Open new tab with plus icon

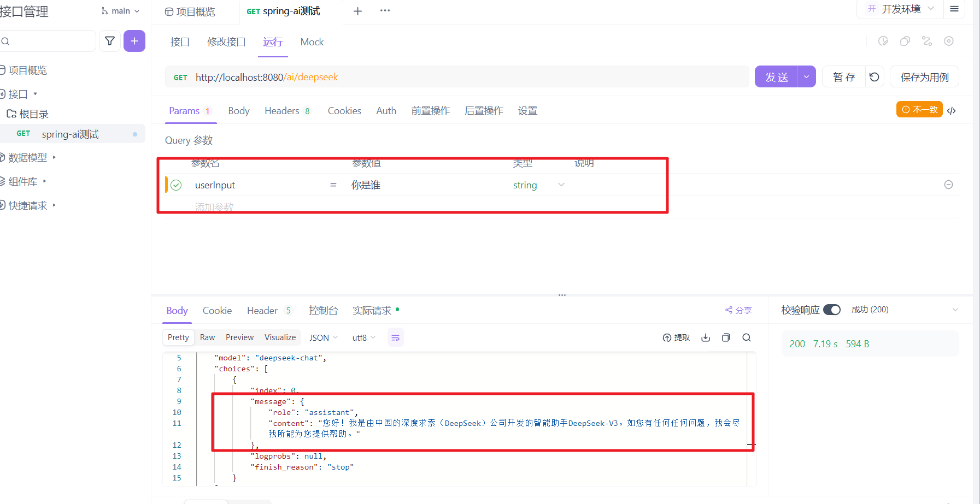point(357,11)
